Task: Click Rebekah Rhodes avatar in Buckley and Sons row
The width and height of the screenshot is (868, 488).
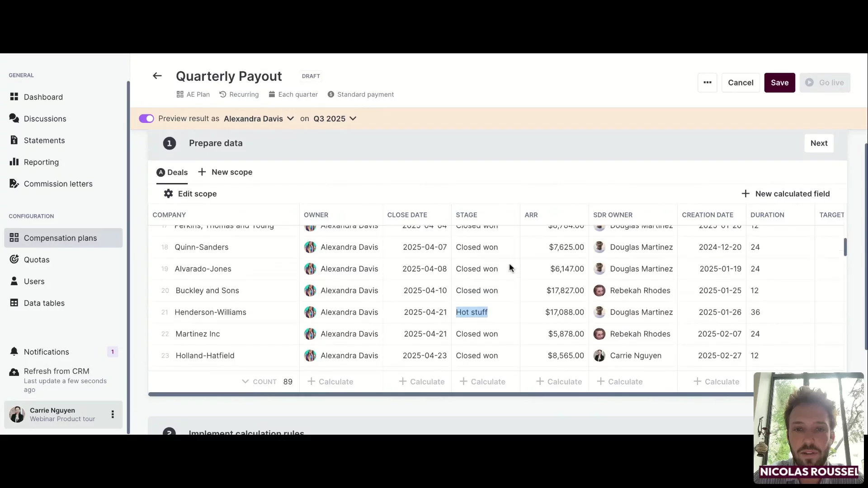Action: coord(599,291)
